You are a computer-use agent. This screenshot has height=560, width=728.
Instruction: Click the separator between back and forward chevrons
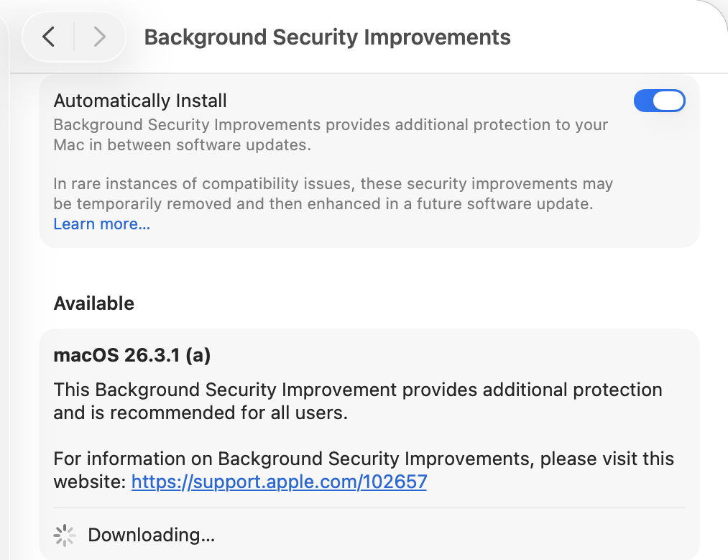pos(74,37)
